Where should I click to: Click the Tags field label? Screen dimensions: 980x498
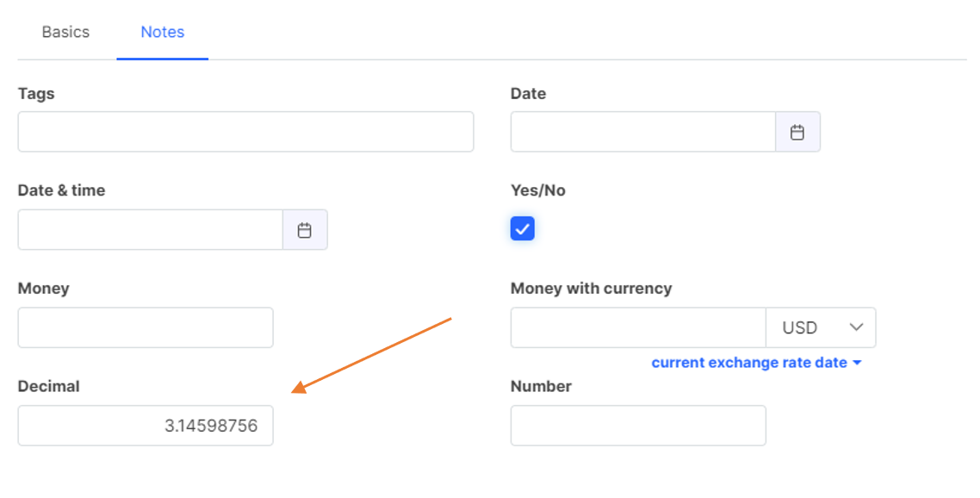tap(36, 93)
